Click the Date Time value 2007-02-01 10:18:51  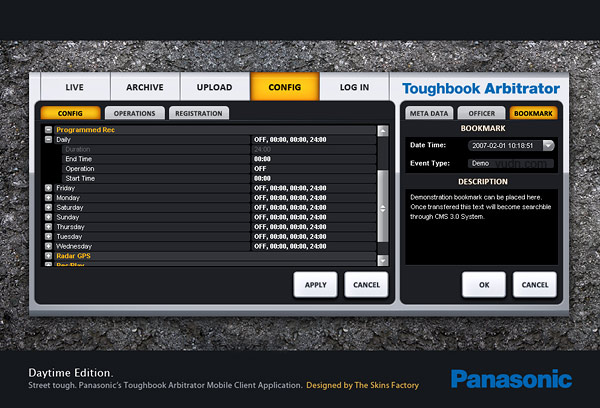(x=502, y=145)
